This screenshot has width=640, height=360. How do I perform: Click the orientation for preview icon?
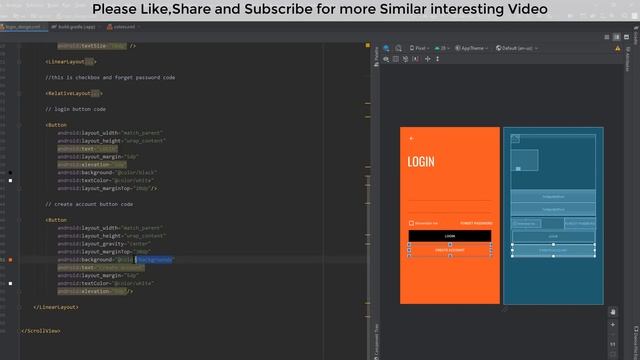(398, 48)
